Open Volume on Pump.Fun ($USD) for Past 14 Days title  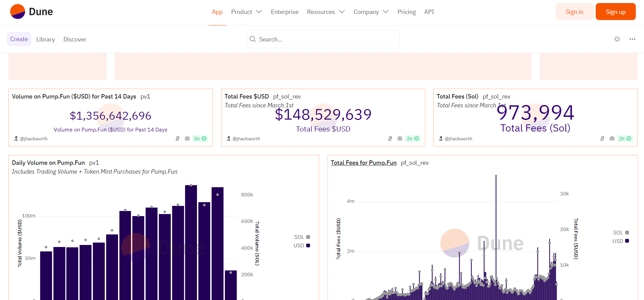coord(74,96)
